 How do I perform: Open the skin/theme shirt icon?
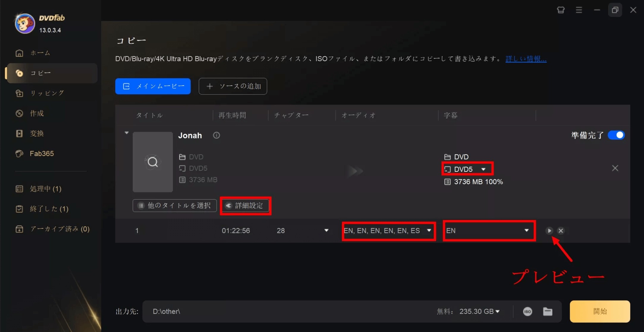click(x=561, y=10)
